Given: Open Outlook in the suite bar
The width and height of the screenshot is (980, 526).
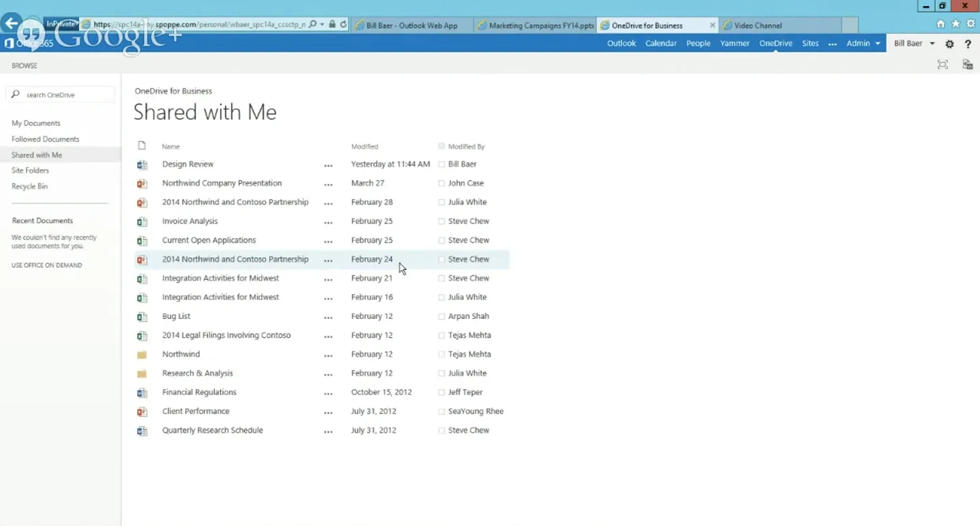Looking at the screenshot, I should point(622,43).
